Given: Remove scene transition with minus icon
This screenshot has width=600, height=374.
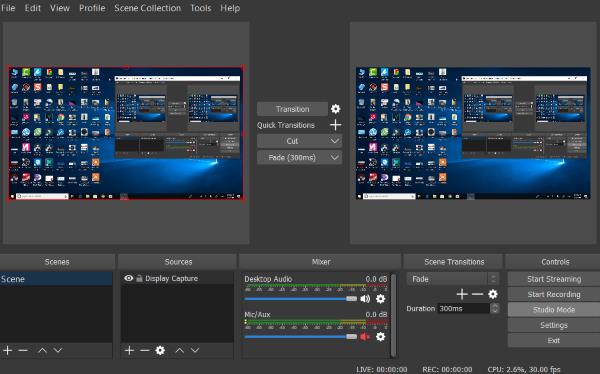Looking at the screenshot, I should pos(477,294).
